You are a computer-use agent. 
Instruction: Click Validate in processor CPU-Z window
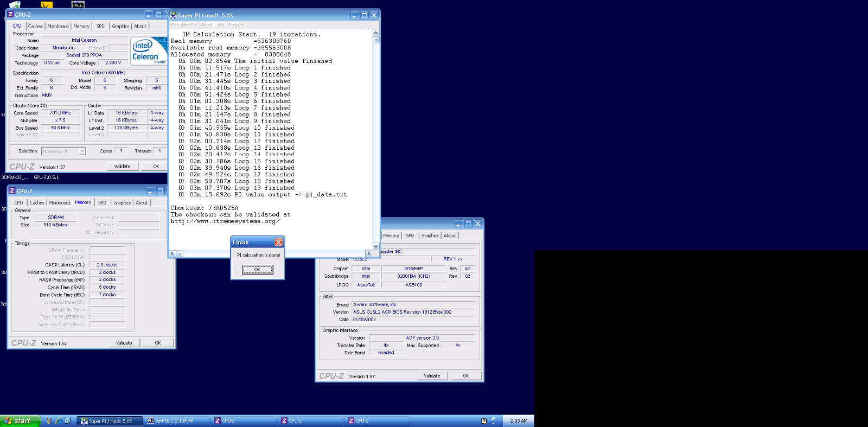click(122, 167)
